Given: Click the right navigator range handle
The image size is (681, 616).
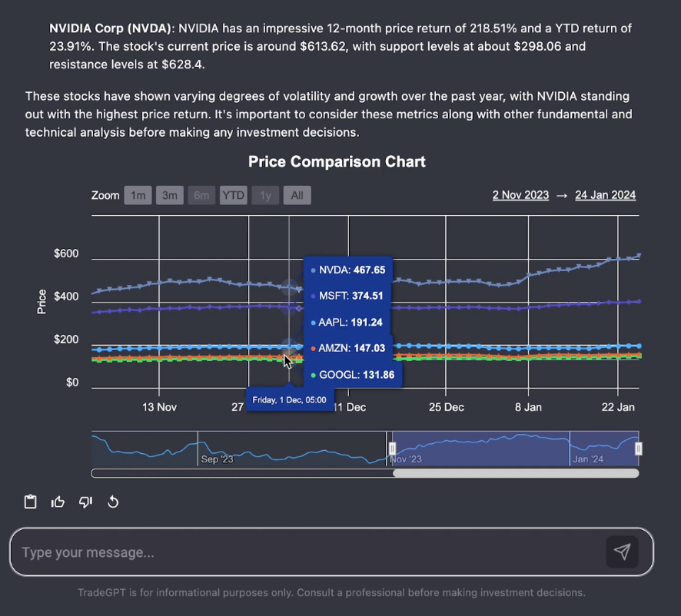Looking at the screenshot, I should click(x=638, y=449).
